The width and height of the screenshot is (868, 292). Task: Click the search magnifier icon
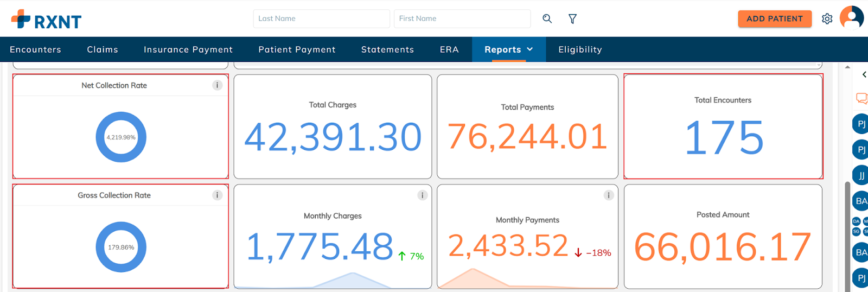(547, 18)
